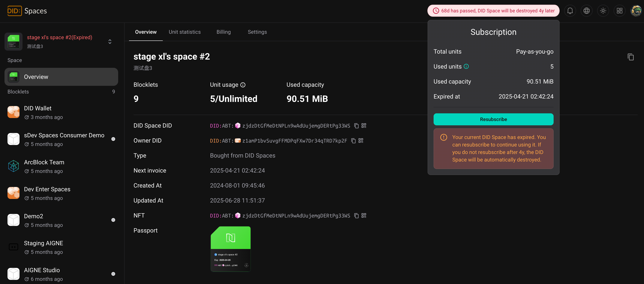The height and width of the screenshot is (284, 644).
Task: Click the user avatar in header
Action: pyautogui.click(x=636, y=11)
